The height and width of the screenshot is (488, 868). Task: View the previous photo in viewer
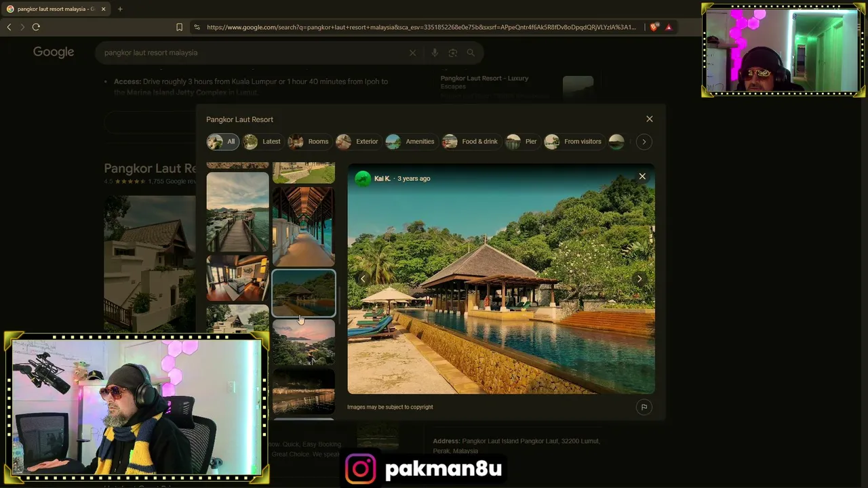pyautogui.click(x=363, y=279)
